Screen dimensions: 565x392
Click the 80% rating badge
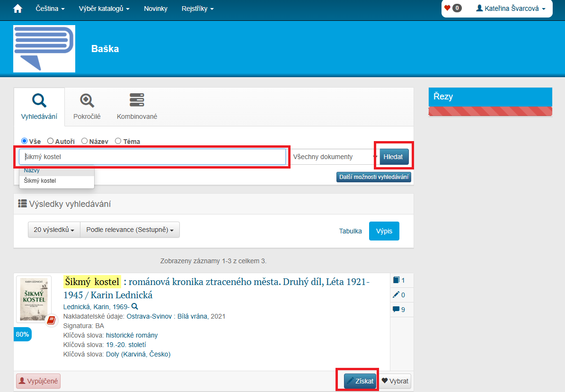22,334
